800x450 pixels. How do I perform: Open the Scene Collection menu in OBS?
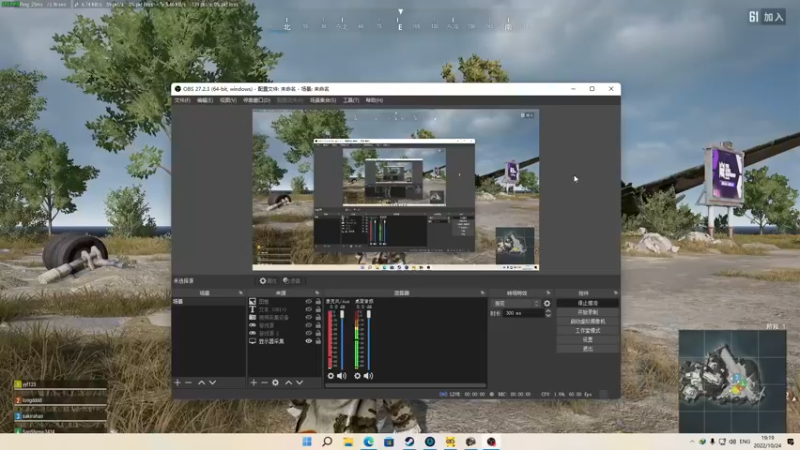tap(323, 101)
